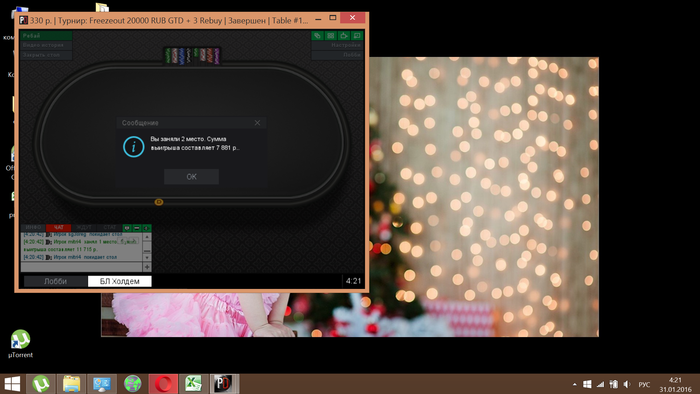
Task: Open the Windows Start button
Action: click(12, 384)
